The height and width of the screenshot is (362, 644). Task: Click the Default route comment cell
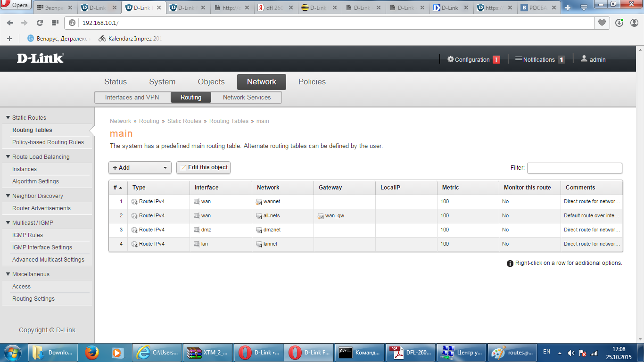(x=592, y=216)
